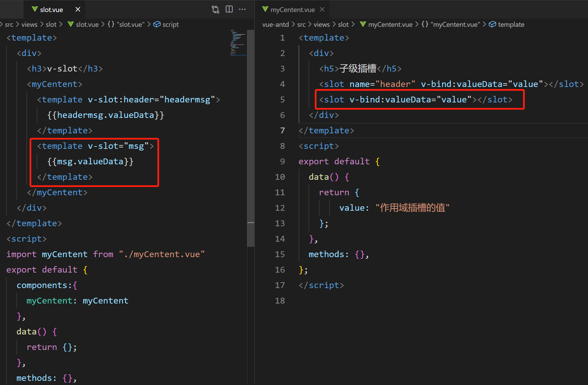Image resolution: width=588 pixels, height=385 pixels.
Task: Click 'return {' on line 11
Action: [339, 192]
